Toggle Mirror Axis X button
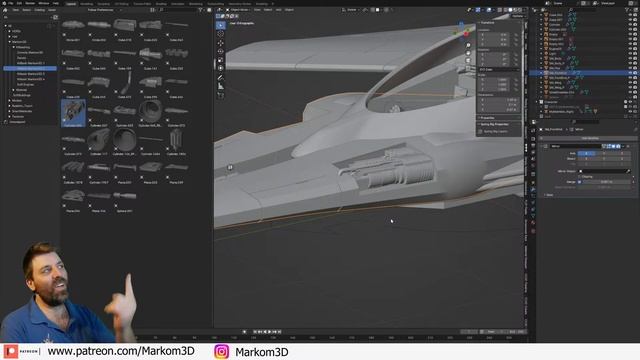The width and height of the screenshot is (640, 360). pos(586,153)
